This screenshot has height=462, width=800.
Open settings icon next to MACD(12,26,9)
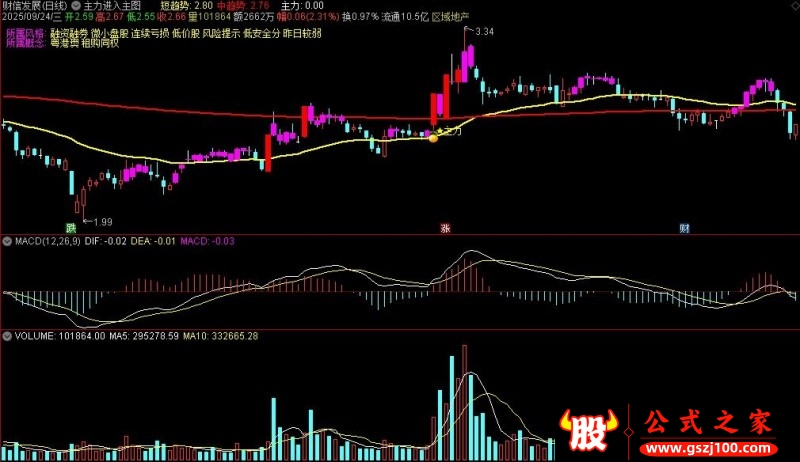7,241
